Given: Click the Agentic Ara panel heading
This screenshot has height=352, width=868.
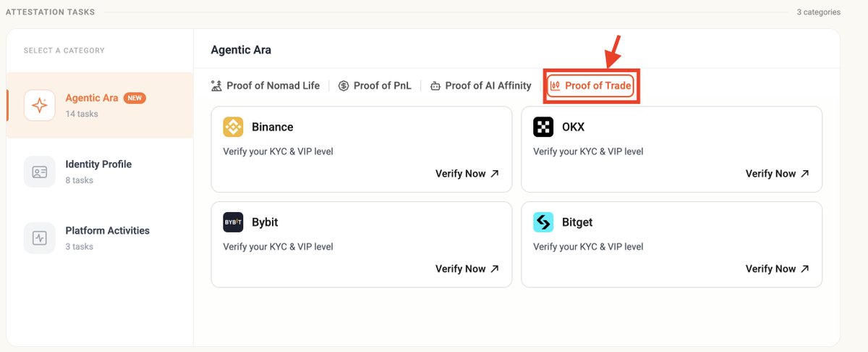Looking at the screenshot, I should tap(241, 50).
